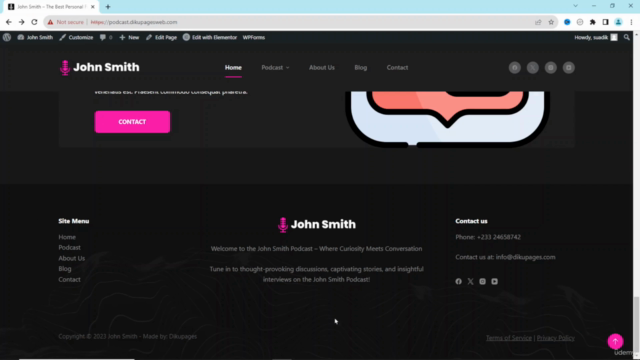This screenshot has height=360, width=640.
Task: Open the John Smith site dashboard link
Action: point(35,37)
